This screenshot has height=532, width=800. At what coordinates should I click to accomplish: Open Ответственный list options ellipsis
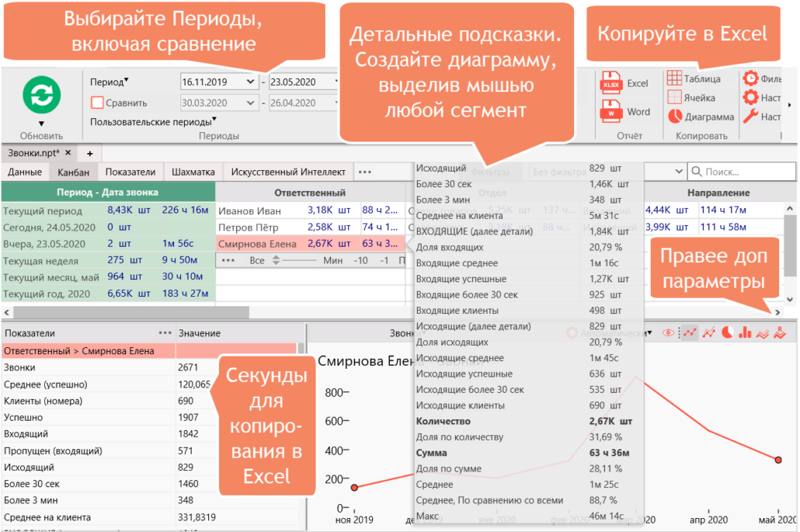pyautogui.click(x=228, y=260)
